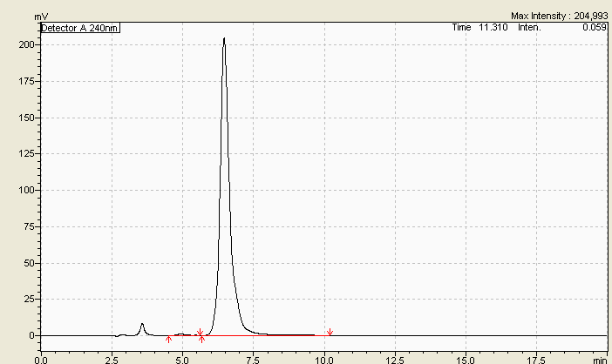Click the Time label in the header

(461, 28)
